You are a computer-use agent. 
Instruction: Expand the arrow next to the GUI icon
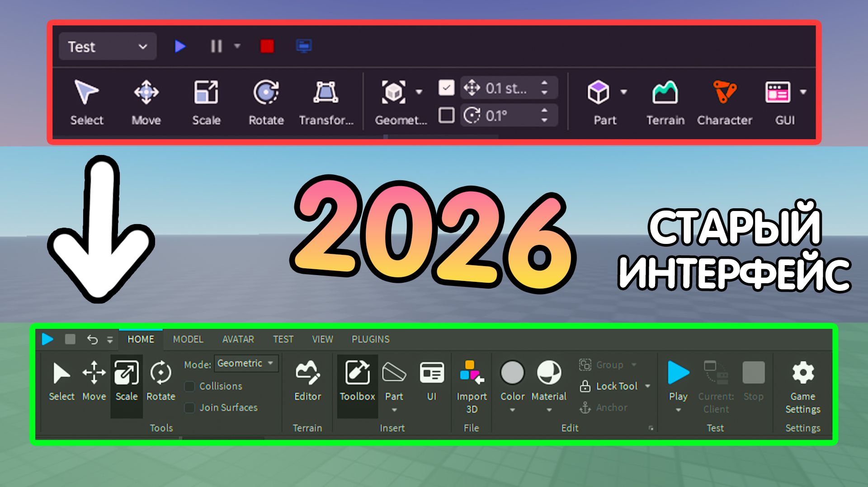coord(803,92)
